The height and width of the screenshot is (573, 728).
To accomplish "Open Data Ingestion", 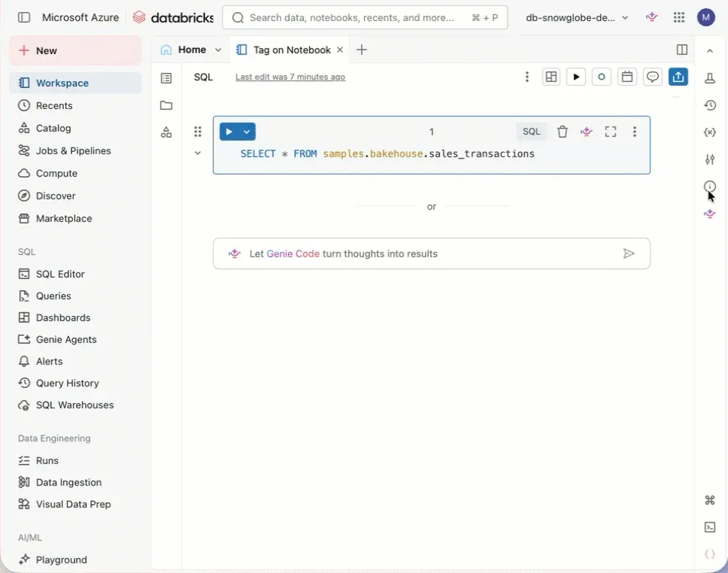I will (x=75, y=483).
